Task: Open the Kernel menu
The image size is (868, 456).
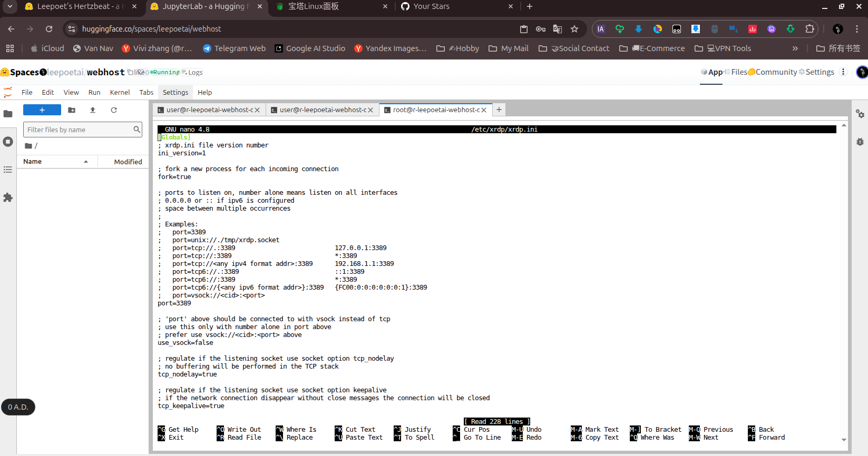Action: (x=120, y=92)
